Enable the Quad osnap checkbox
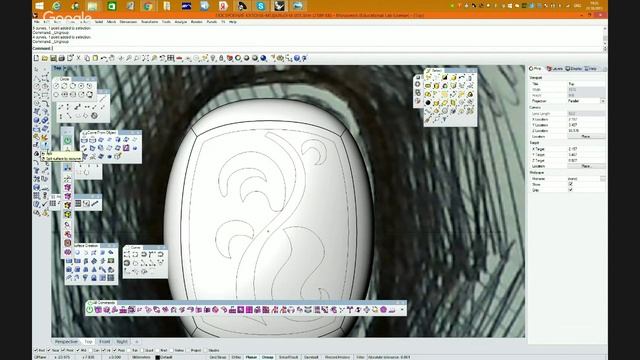Screen dimensions: 640x360 pos(142,350)
